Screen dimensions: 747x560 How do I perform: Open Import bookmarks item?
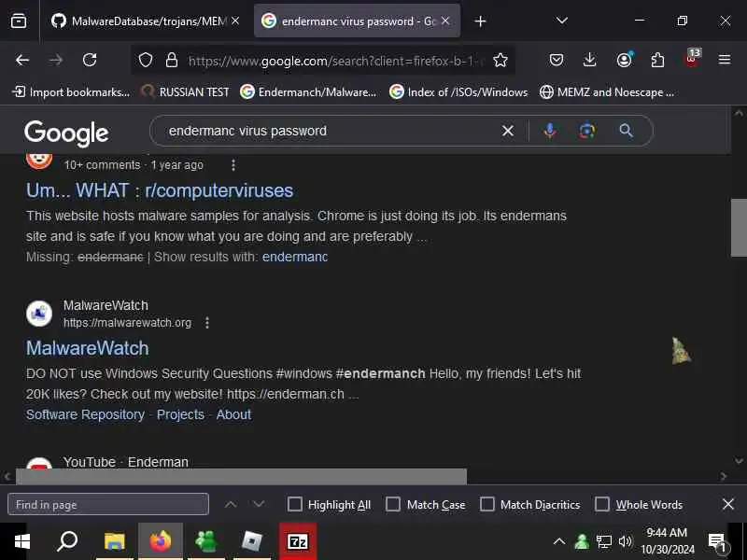pos(71,91)
